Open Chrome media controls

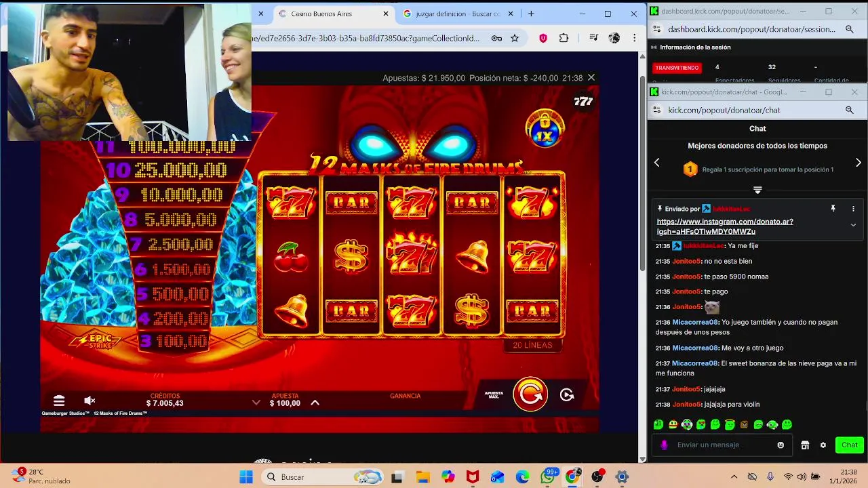click(594, 38)
